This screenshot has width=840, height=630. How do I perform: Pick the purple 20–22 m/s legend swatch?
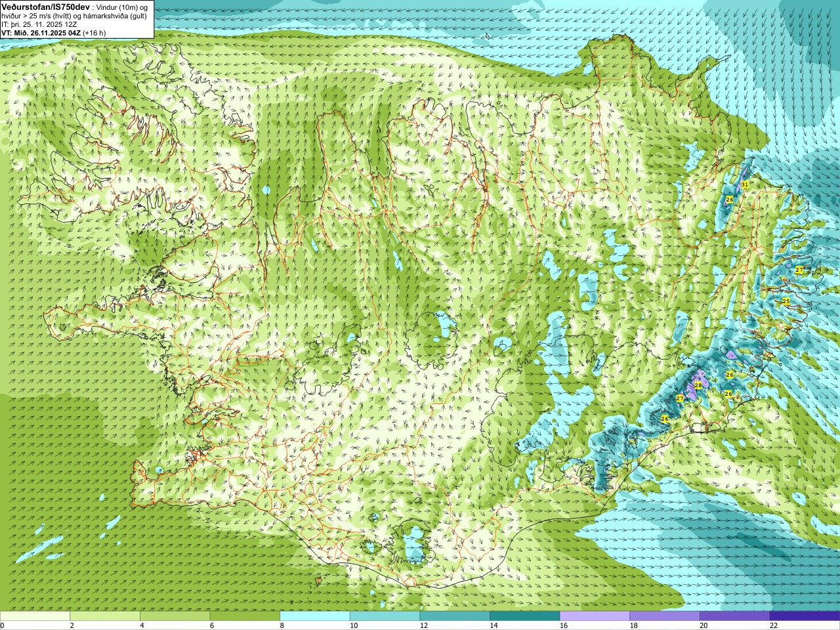(735, 616)
